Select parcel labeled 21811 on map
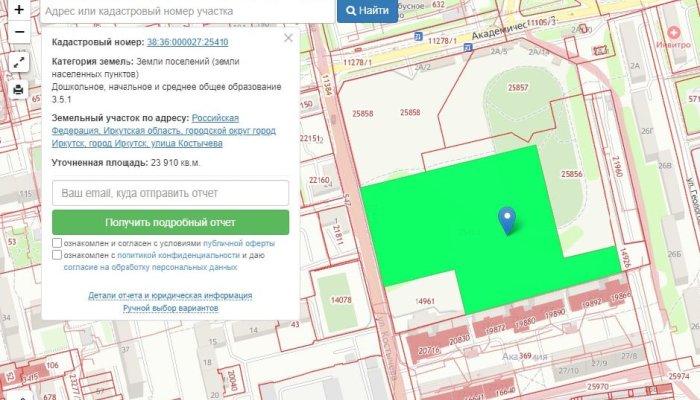This screenshot has height=400, width=700. [x=338, y=233]
